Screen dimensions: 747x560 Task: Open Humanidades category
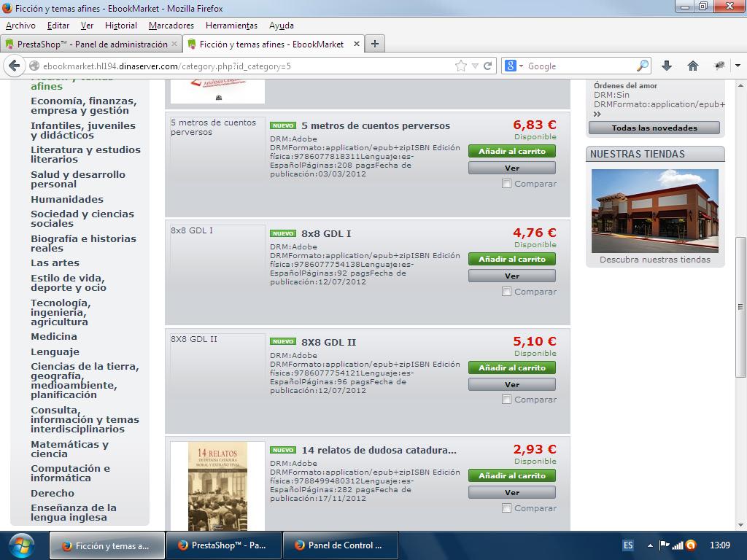[x=66, y=199]
